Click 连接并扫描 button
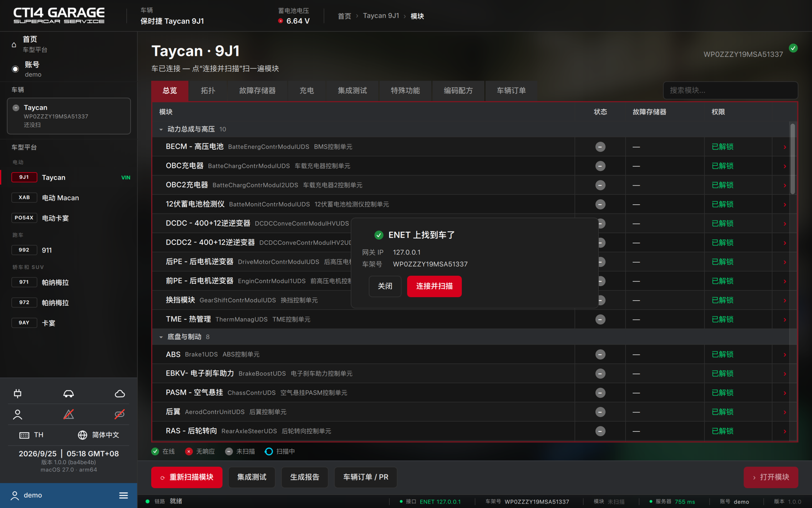 (434, 287)
